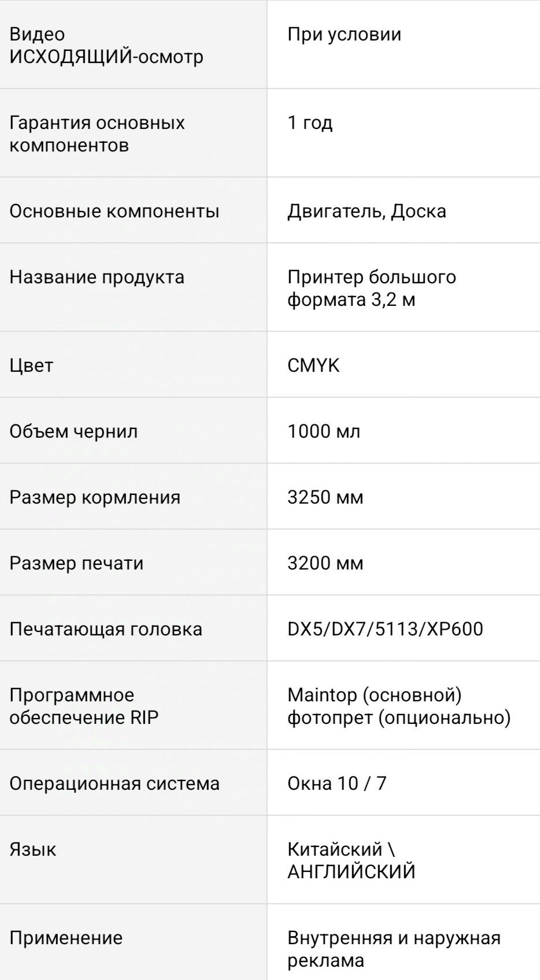Select the '1 год' warranty value
Screen dimensions: 540x980
point(310,123)
